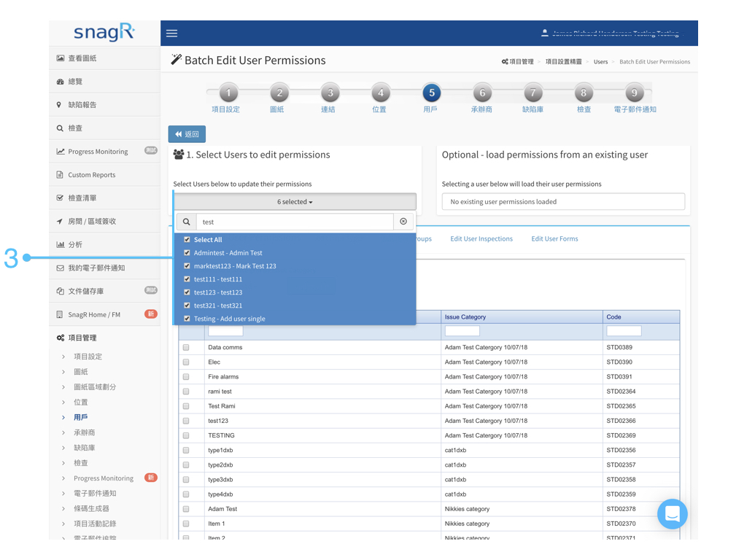Go to wizard step 8 檢查
The width and height of the screenshot is (747, 560).
coord(584,93)
